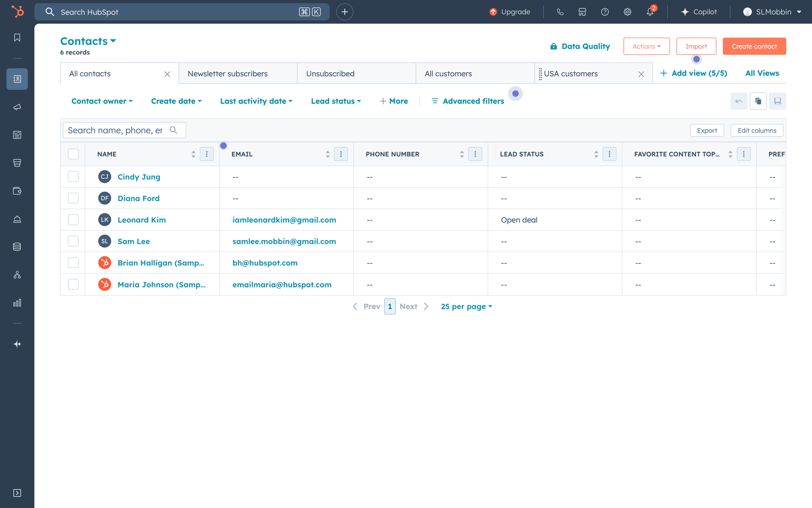Open Advanced filters panel
This screenshot has height=508, width=812.
(468, 101)
